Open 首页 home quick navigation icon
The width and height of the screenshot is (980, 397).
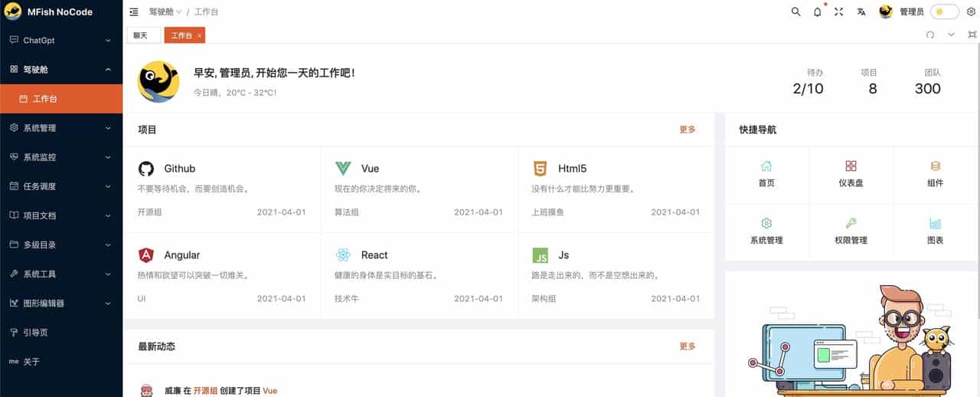click(x=766, y=166)
